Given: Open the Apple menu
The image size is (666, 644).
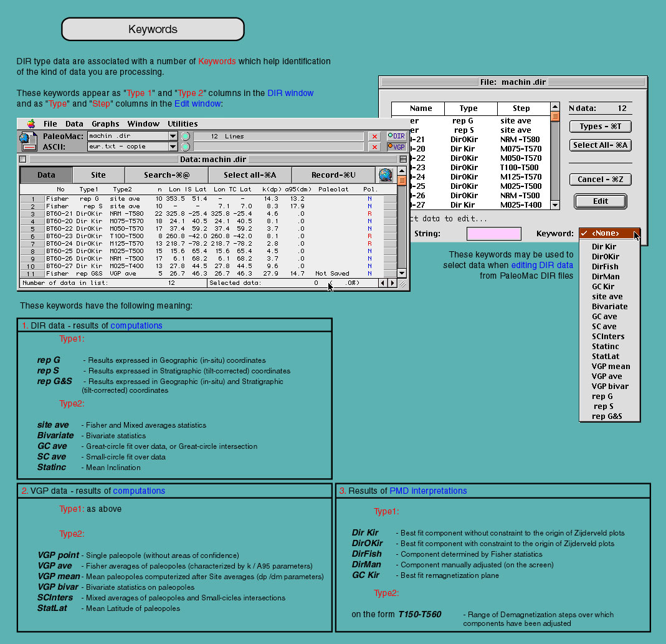Looking at the screenshot, I should click(x=31, y=123).
